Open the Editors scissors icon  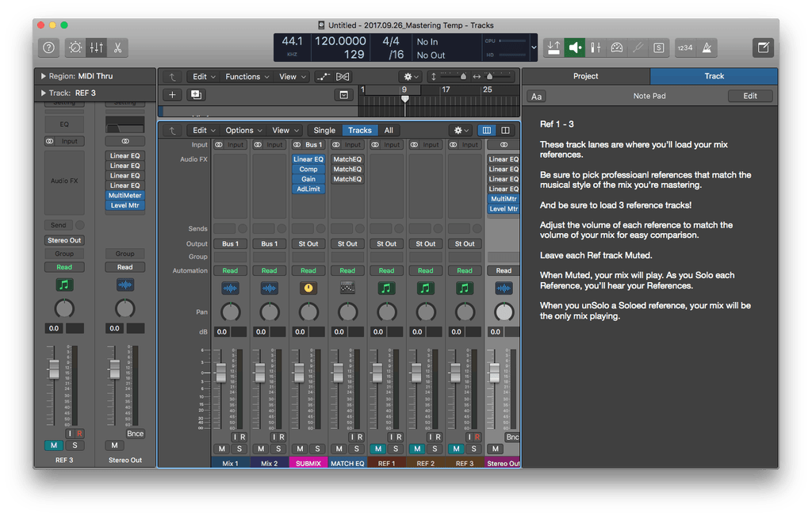point(117,48)
